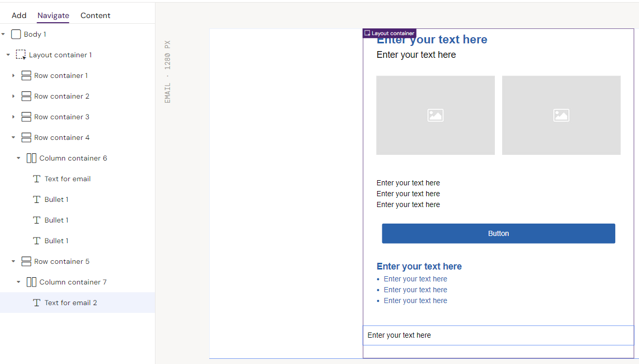Image resolution: width=639 pixels, height=364 pixels.
Task: Click the Layout container 1 dashed icon
Action: click(21, 55)
